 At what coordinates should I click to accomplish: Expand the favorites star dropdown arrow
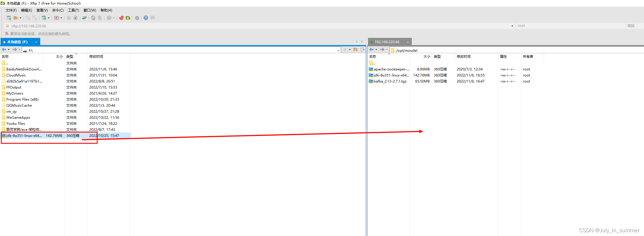click(350, 49)
